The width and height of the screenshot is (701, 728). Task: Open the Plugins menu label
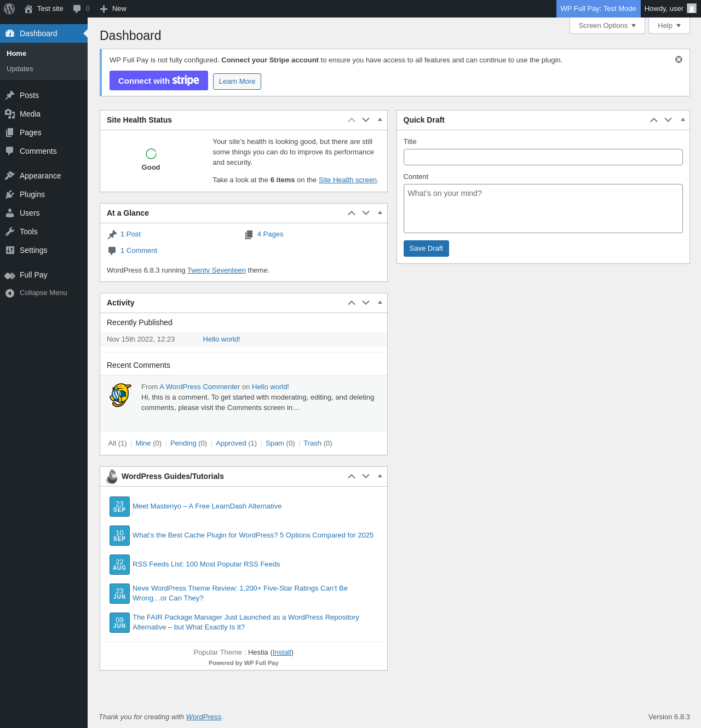pyautogui.click(x=32, y=194)
